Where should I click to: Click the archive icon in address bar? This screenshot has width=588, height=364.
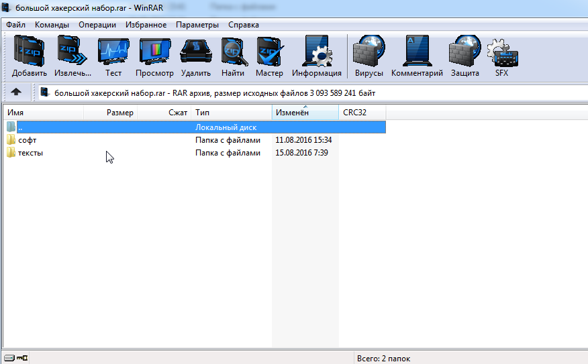[x=45, y=92]
